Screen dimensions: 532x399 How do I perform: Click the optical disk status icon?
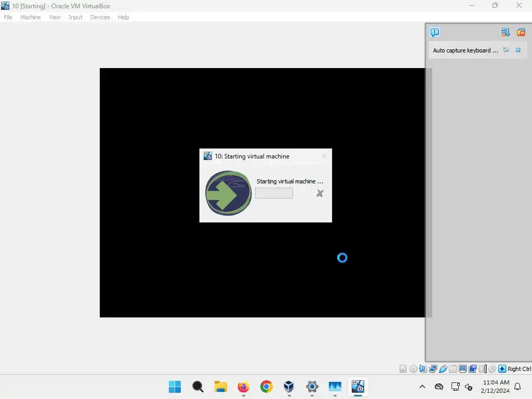coord(413,369)
